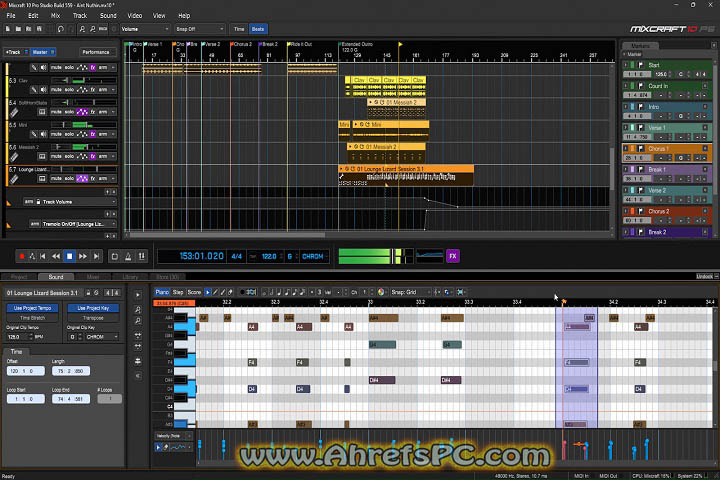The height and width of the screenshot is (480, 720).
Task: Open instrument keyboard icon on Lounge Lizard track
Action: pos(42,178)
